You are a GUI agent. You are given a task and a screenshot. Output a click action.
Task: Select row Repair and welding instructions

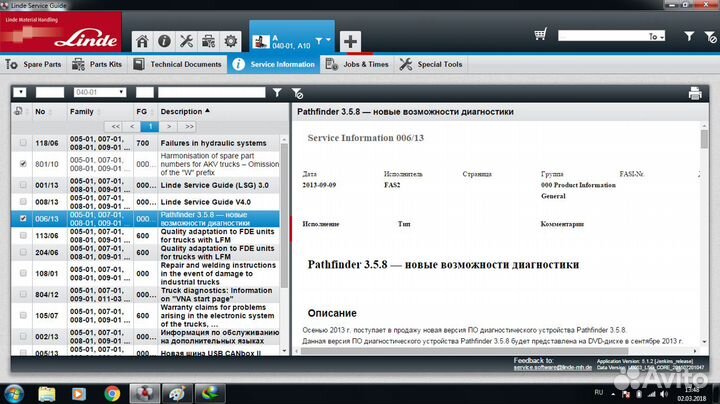pos(146,273)
